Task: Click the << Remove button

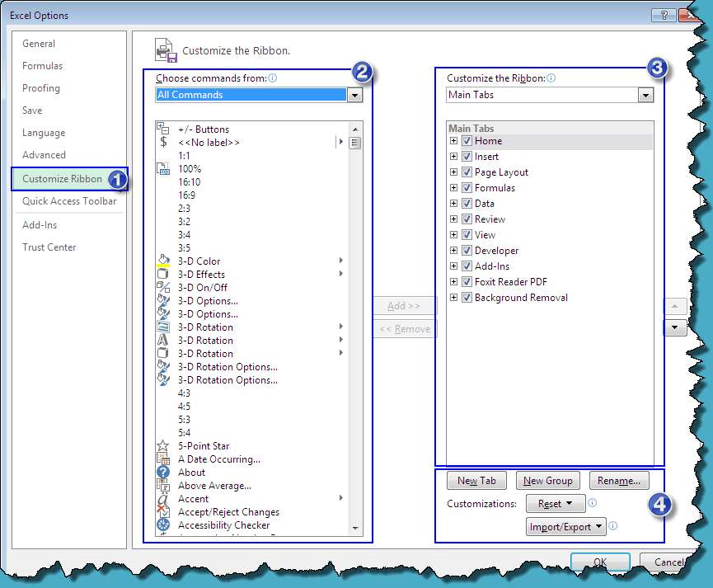Action: (x=404, y=329)
